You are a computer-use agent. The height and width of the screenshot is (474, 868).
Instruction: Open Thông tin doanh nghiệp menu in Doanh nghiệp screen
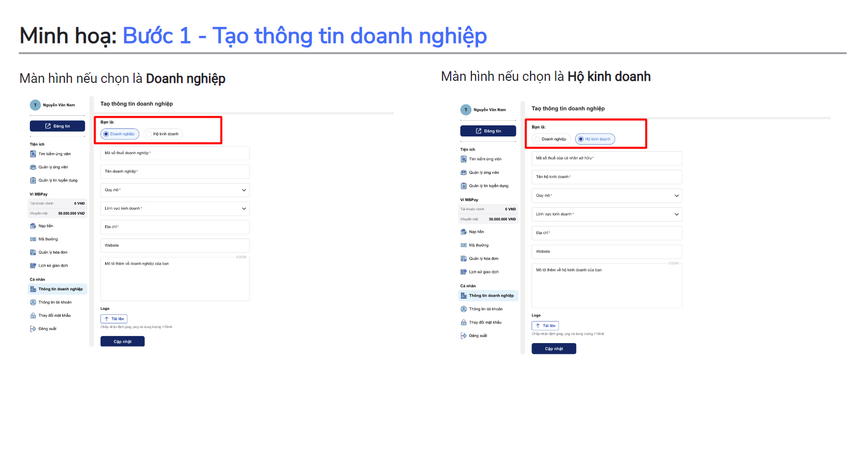coord(58,289)
